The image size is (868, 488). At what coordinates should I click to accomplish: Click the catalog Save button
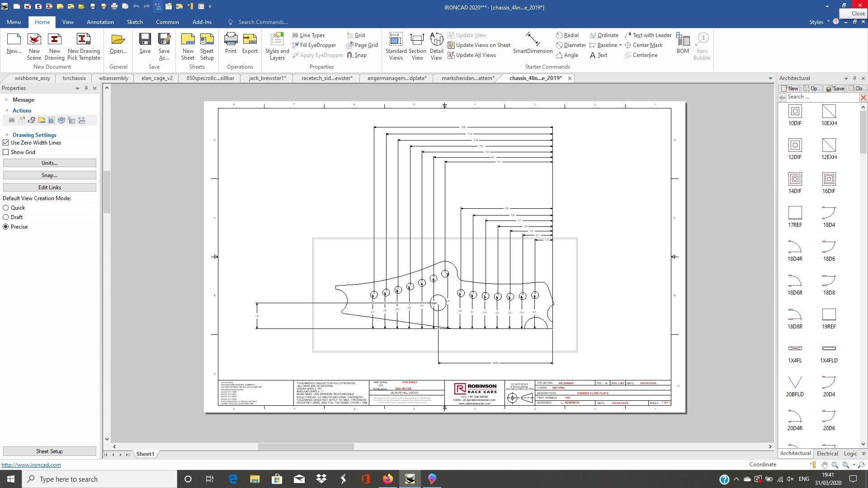tap(835, 89)
